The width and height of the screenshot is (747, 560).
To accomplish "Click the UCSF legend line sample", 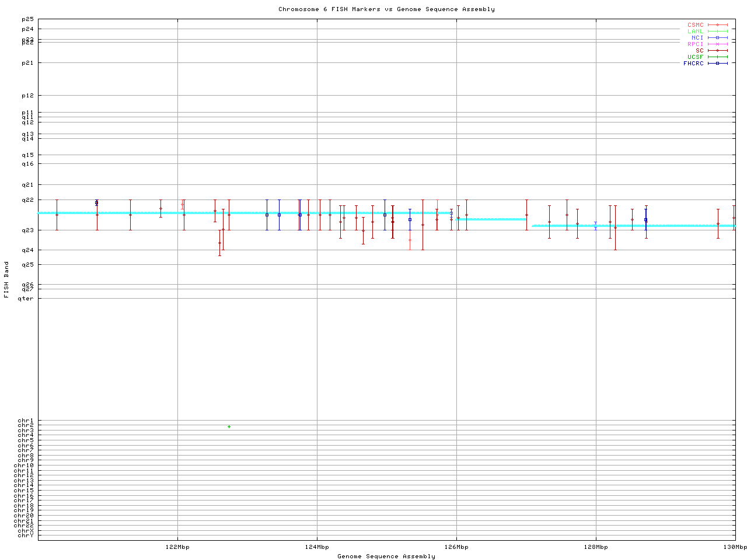I will (717, 57).
